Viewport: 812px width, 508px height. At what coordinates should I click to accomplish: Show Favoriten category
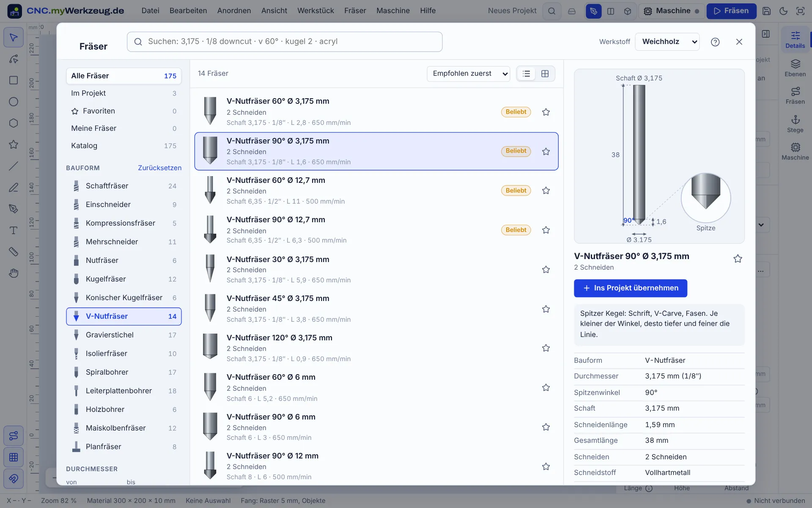[124, 111]
